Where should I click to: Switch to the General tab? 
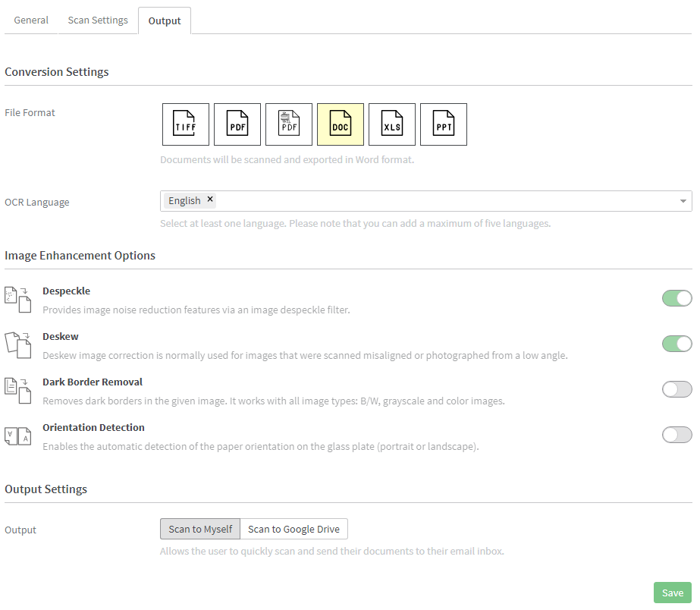coord(31,20)
